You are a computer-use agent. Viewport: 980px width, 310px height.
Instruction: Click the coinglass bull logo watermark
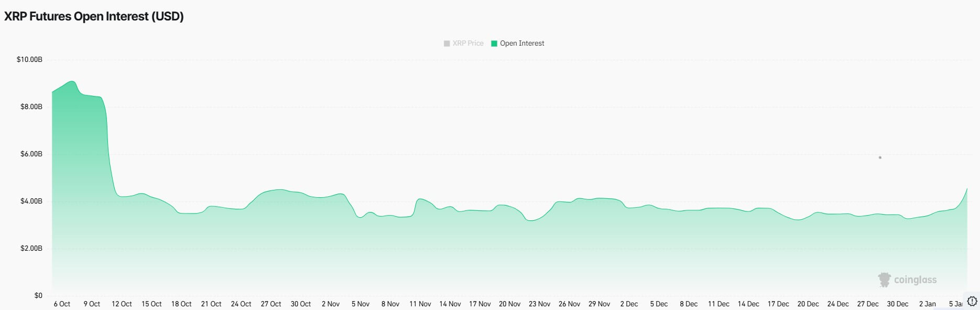[x=884, y=280]
